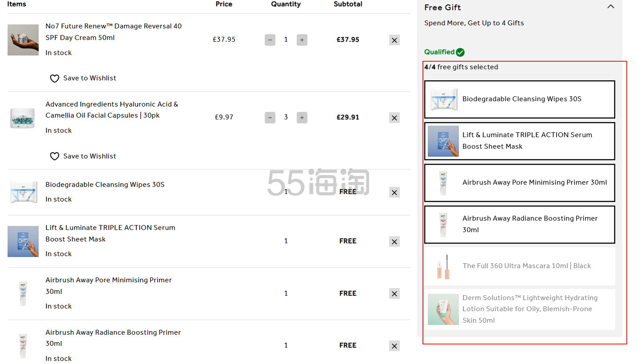Click Future Renew Day Cream product thumbnail
637x364 pixels.
click(x=23, y=40)
